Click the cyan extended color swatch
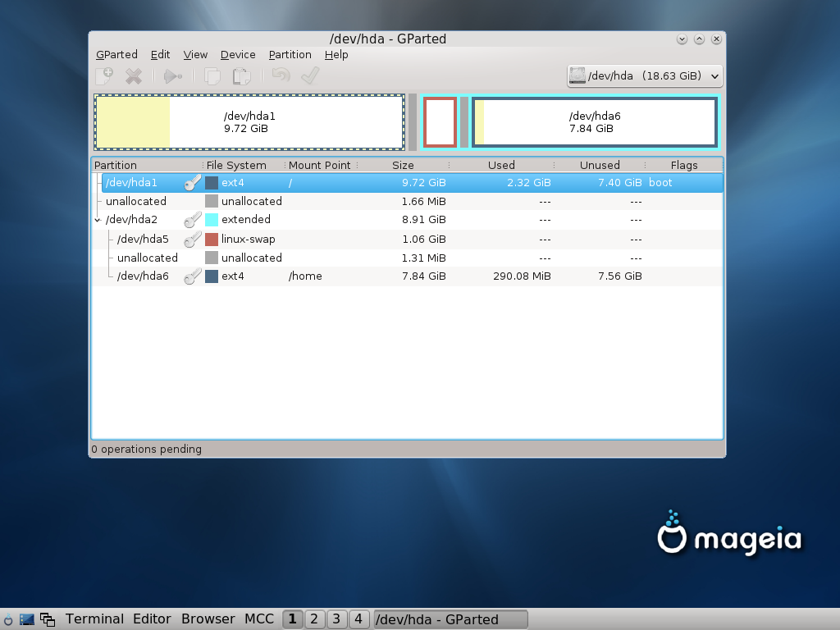 (x=212, y=220)
